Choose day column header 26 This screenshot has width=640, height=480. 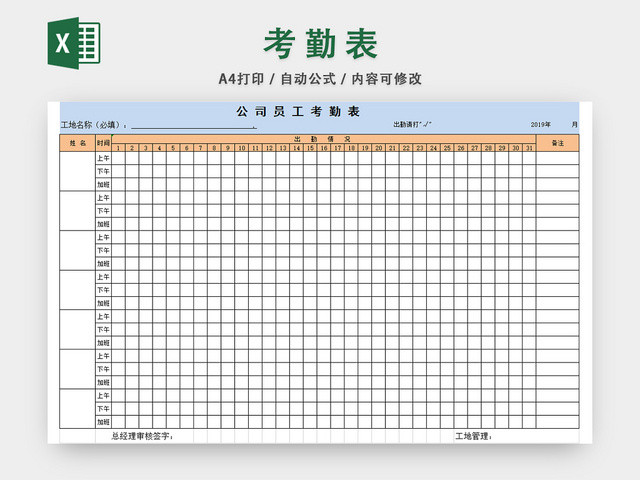click(461, 148)
